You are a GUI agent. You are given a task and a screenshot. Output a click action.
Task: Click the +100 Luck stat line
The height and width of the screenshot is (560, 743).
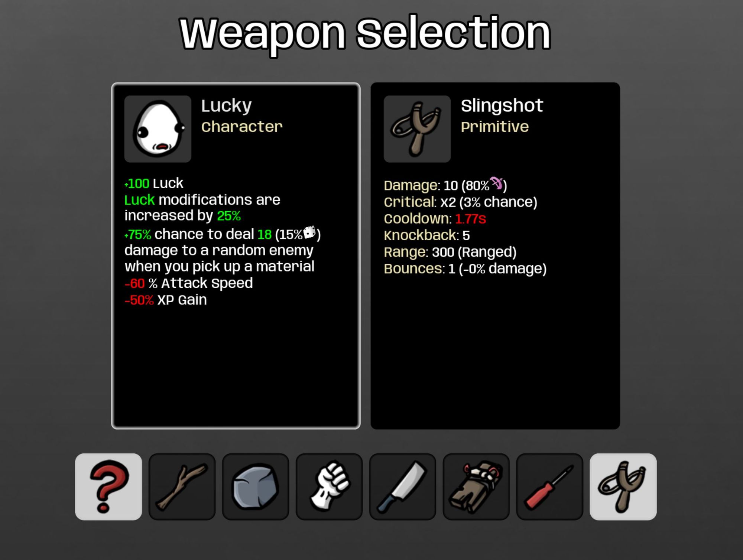154,183
